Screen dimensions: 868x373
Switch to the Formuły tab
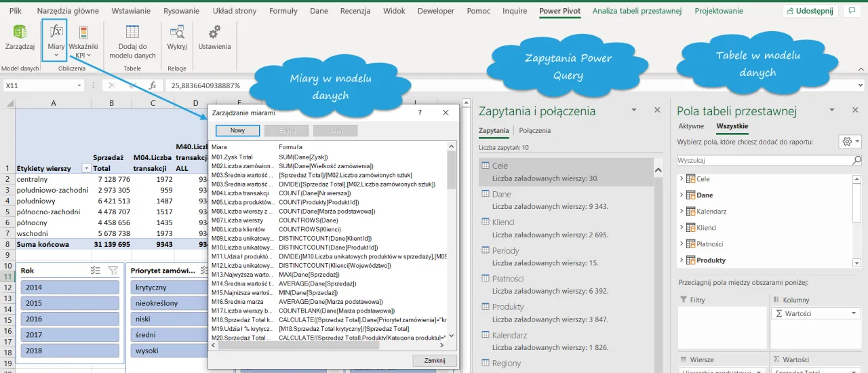[283, 12]
